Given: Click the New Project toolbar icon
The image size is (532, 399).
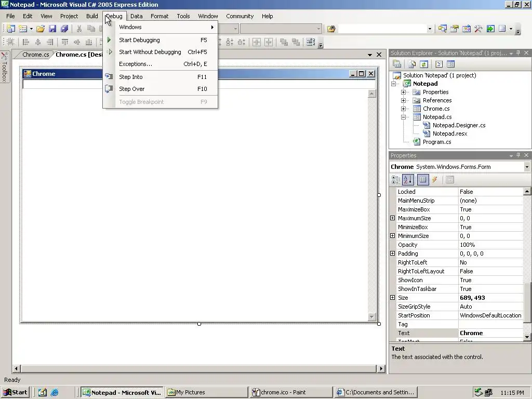Looking at the screenshot, I should tap(11, 29).
